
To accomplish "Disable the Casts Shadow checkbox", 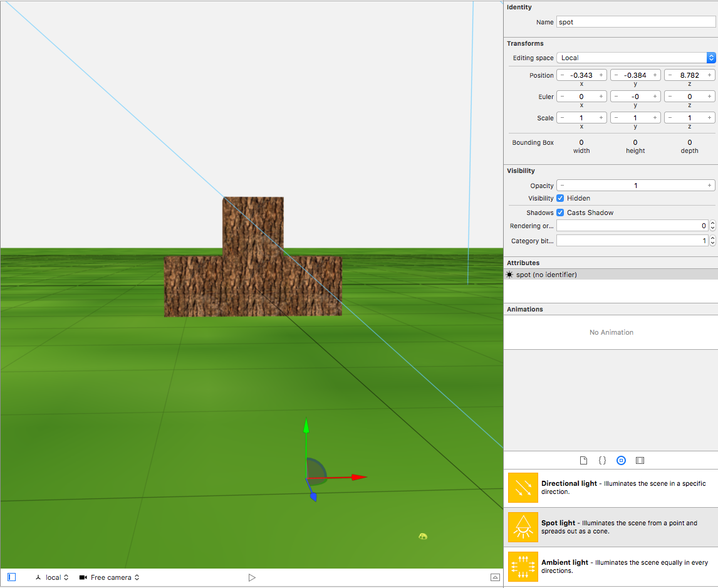I will [560, 213].
